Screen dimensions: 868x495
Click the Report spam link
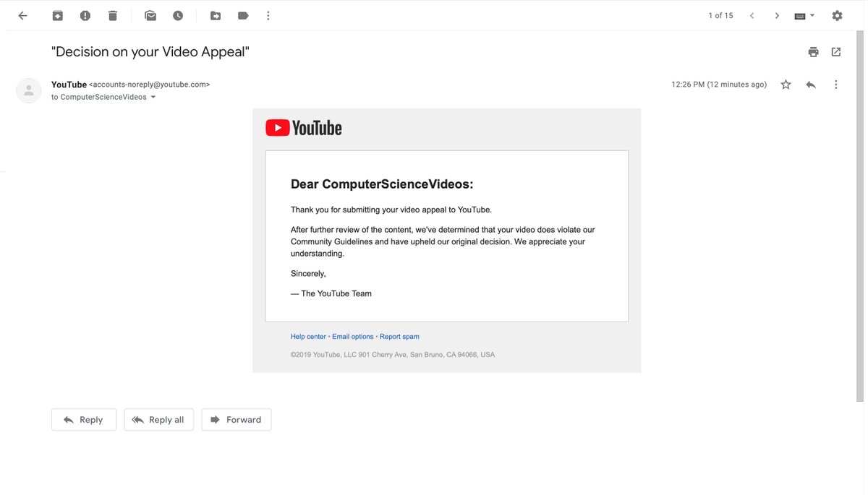click(399, 337)
